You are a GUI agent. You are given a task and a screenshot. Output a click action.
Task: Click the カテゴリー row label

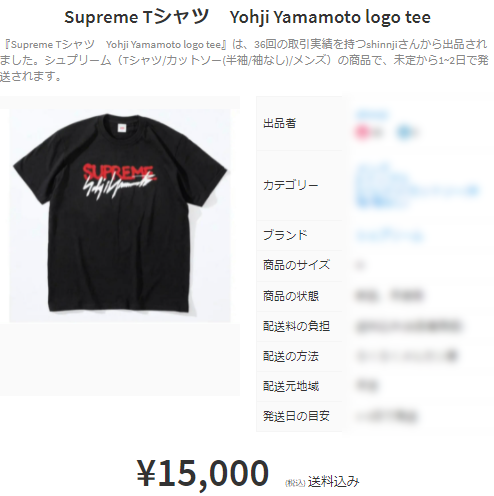pos(290,185)
